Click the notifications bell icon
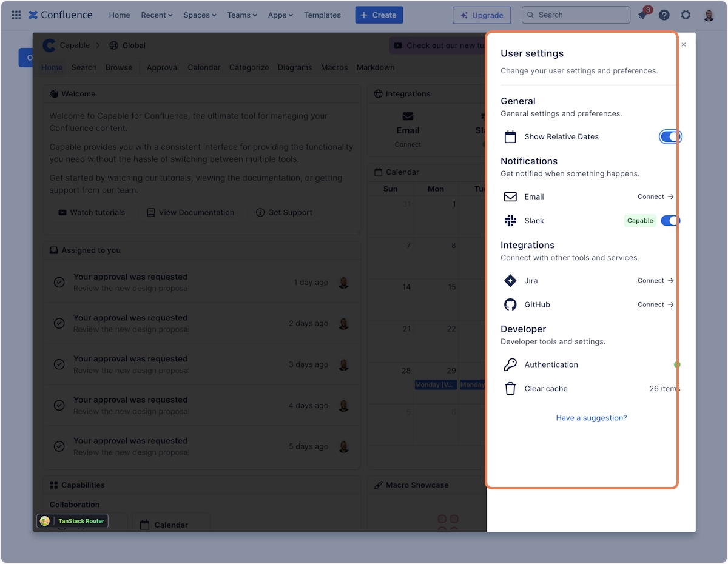This screenshot has width=728, height=564. click(x=643, y=15)
